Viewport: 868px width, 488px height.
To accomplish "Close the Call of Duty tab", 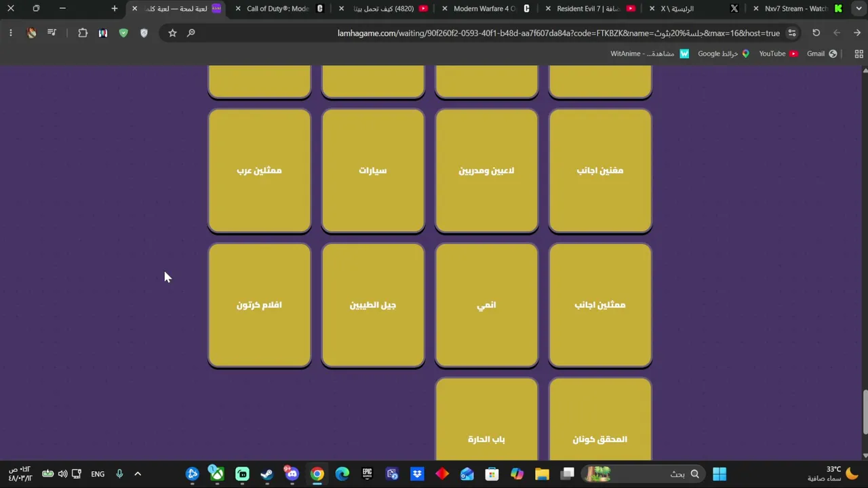I will [x=238, y=9].
